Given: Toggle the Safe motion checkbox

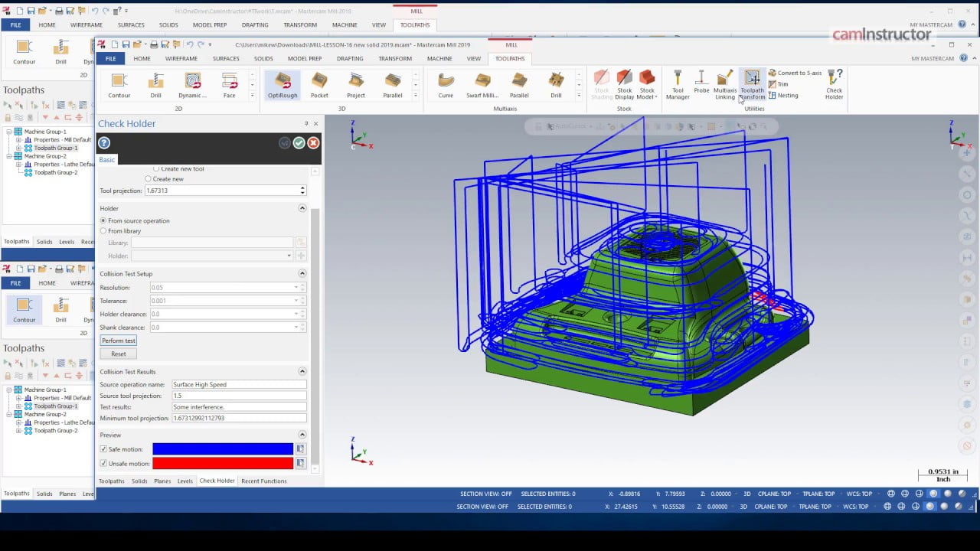Looking at the screenshot, I should [x=104, y=449].
